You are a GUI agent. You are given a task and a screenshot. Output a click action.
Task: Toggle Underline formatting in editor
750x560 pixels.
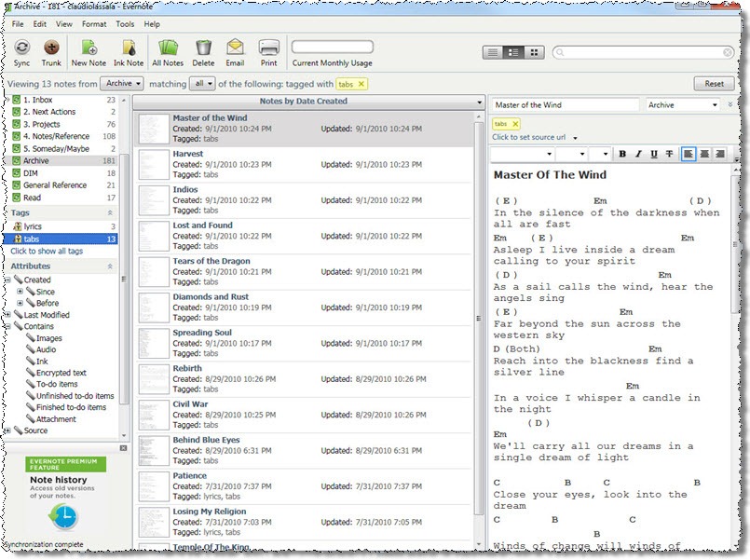(x=654, y=154)
